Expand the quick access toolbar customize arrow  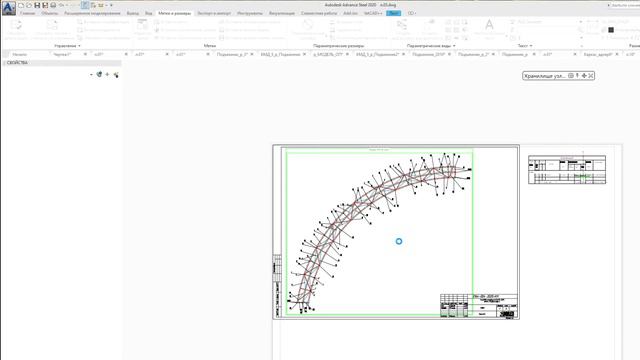(111, 5)
